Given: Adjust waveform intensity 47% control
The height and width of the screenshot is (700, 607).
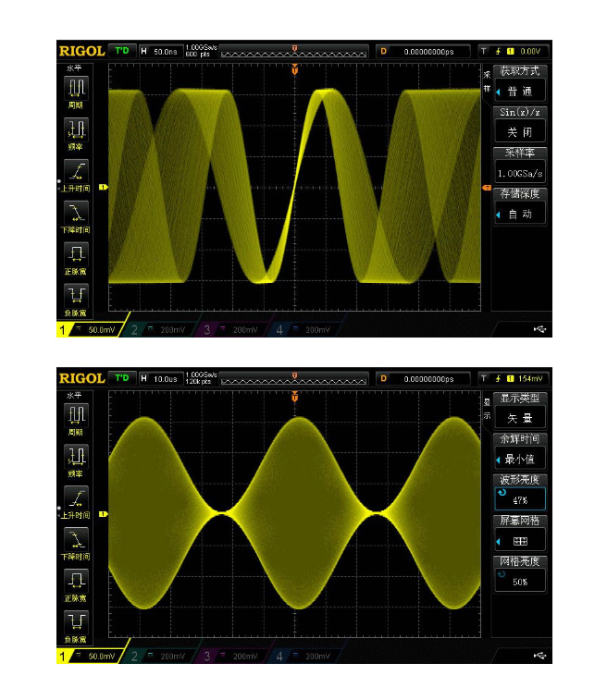Looking at the screenshot, I should click(x=519, y=499).
